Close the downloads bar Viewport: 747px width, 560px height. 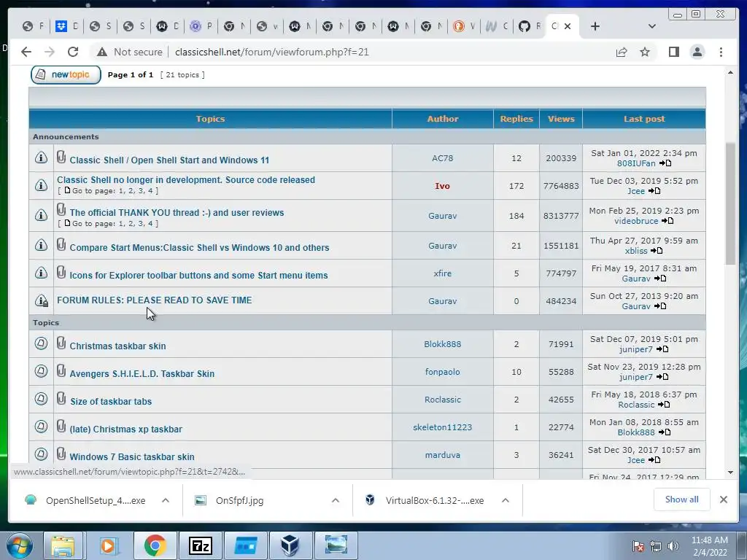click(724, 499)
